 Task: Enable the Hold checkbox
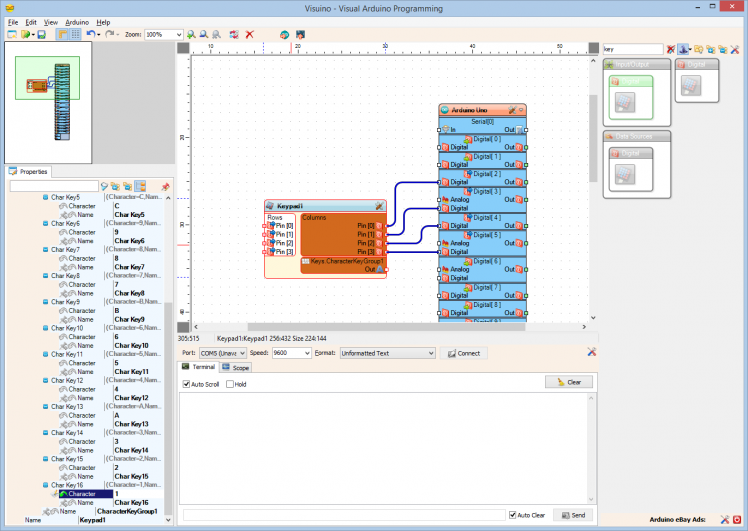tap(230, 384)
